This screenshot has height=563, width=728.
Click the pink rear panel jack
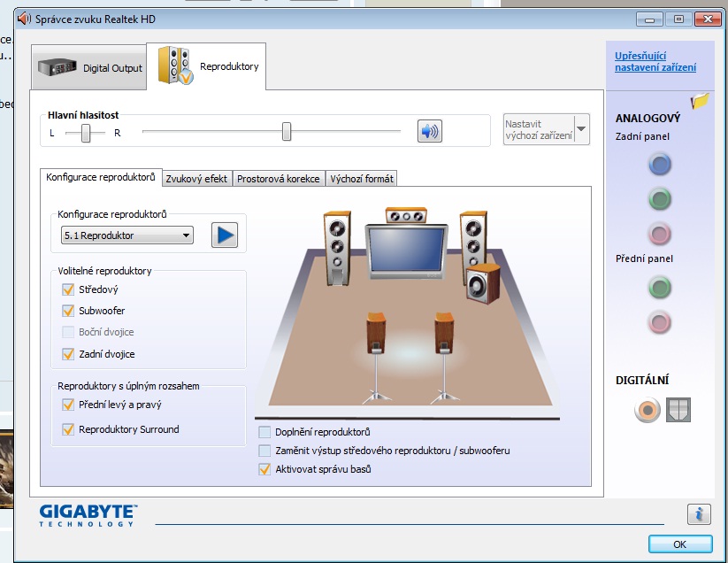pyautogui.click(x=659, y=234)
